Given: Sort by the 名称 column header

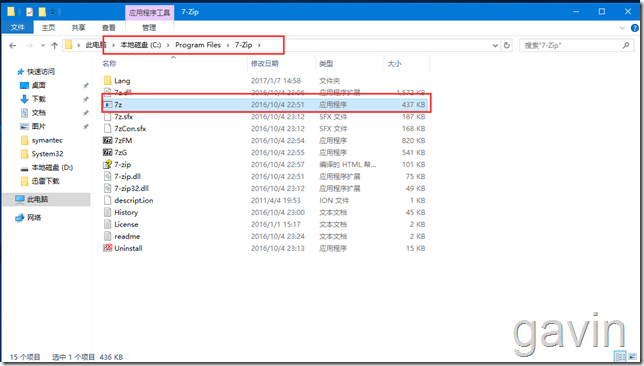Looking at the screenshot, I should [109, 64].
